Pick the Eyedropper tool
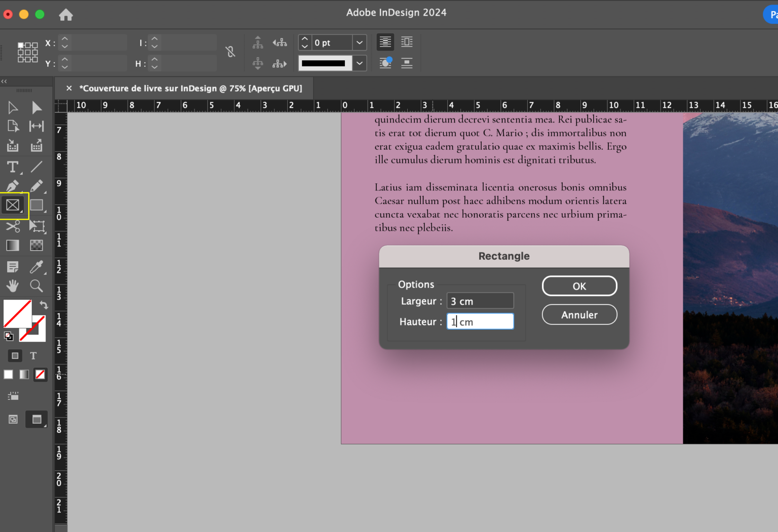 click(36, 266)
